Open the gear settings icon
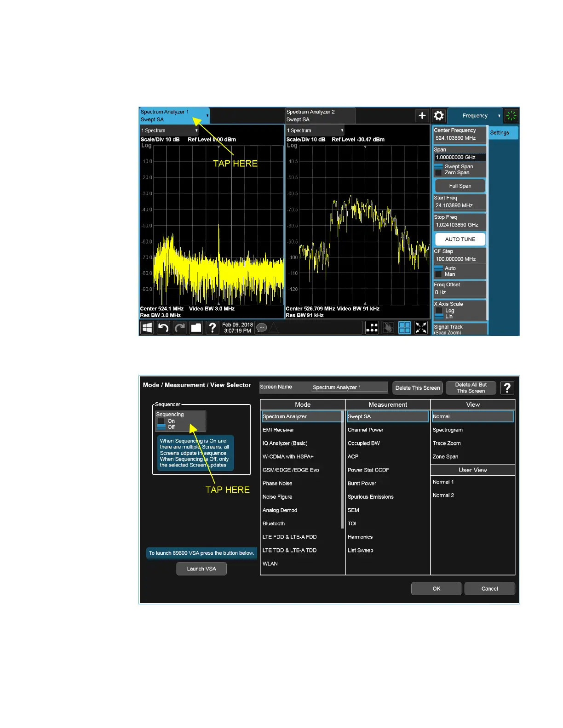 click(x=439, y=116)
